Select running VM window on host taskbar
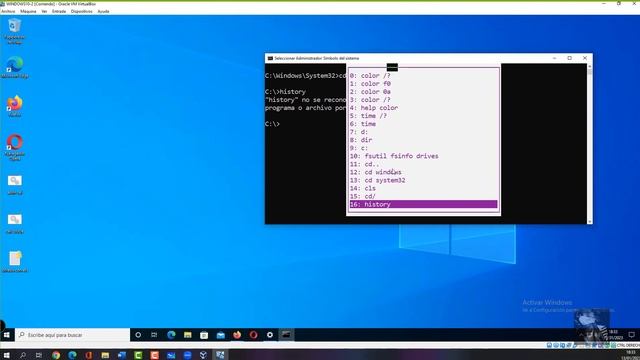 (220, 355)
